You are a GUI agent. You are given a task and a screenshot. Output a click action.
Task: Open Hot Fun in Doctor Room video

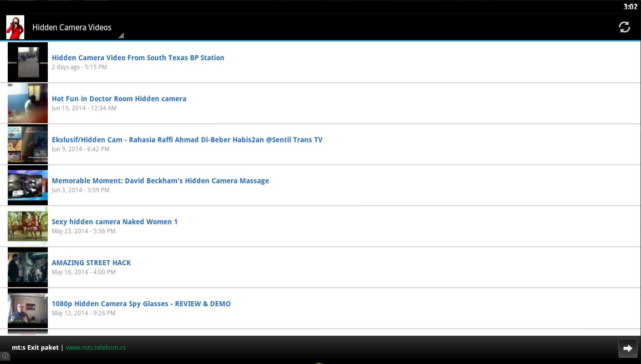pyautogui.click(x=119, y=99)
